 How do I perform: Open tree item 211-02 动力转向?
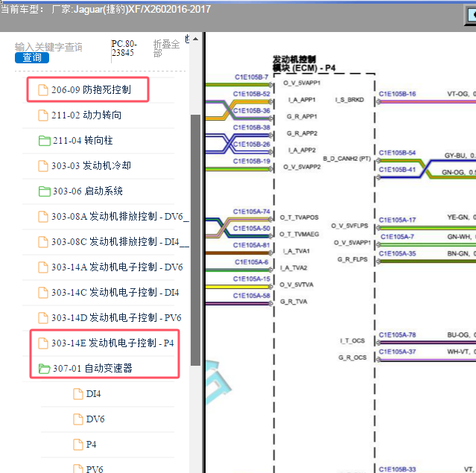86,115
